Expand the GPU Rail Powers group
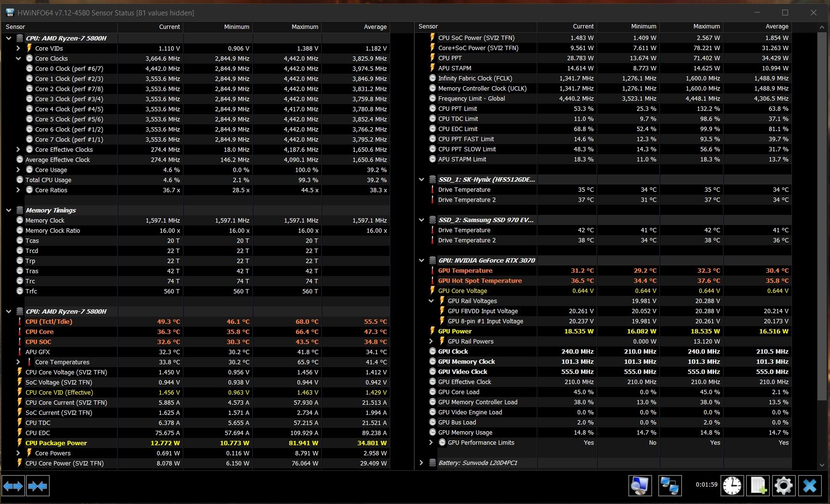 tap(431, 341)
